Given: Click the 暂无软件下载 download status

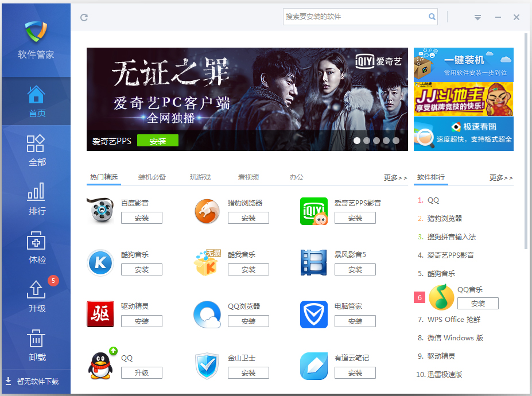Looking at the screenshot, I should pos(33,382).
